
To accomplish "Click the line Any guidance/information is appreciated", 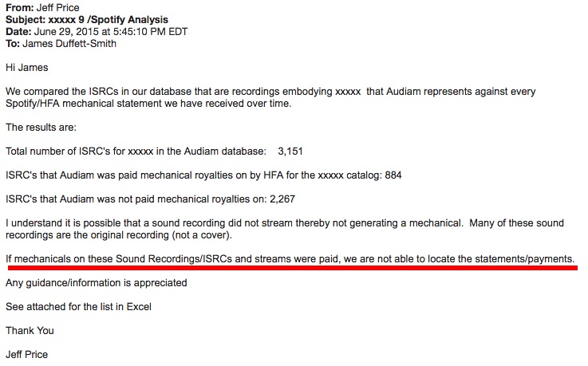I will click(x=96, y=283).
